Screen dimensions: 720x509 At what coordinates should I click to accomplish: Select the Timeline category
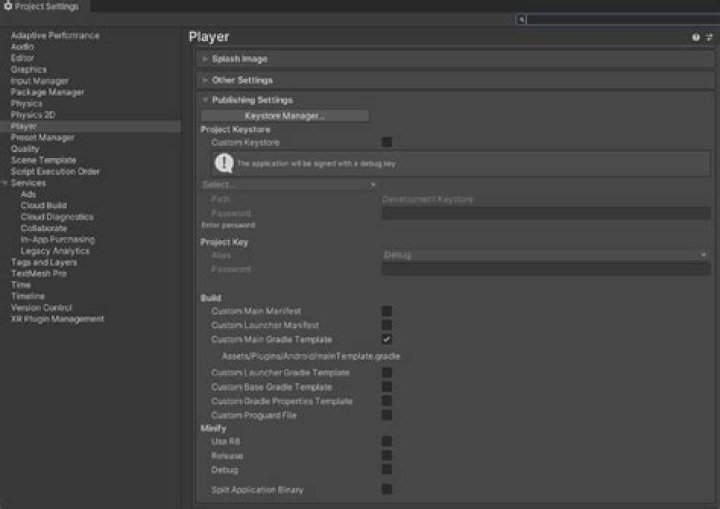(x=28, y=296)
